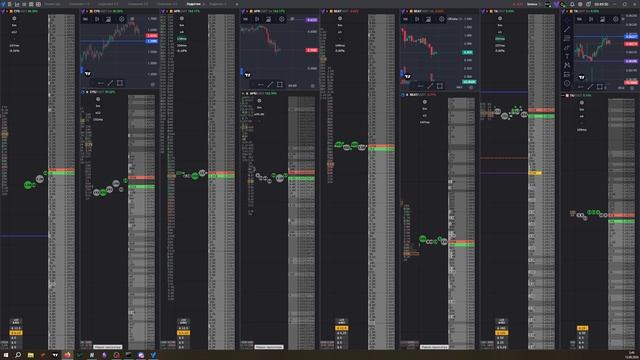Expand arrow in first TA panel header

click(x=487, y=11)
